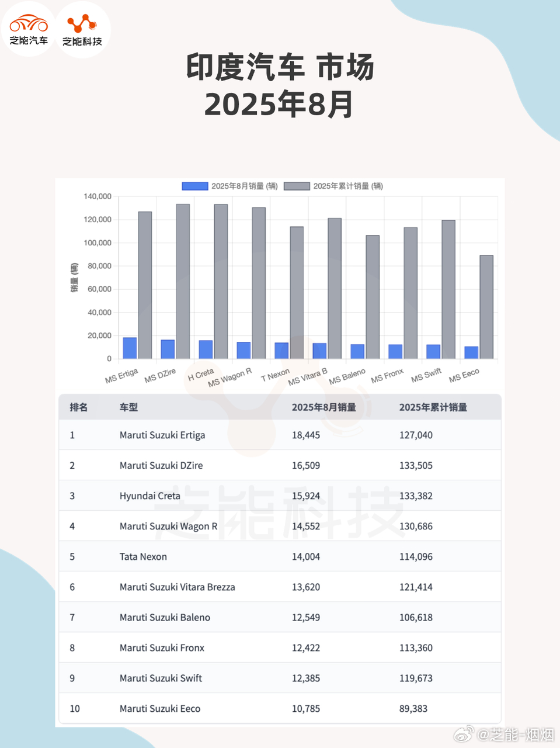Click the gray bar for MS DZire

coord(183,281)
